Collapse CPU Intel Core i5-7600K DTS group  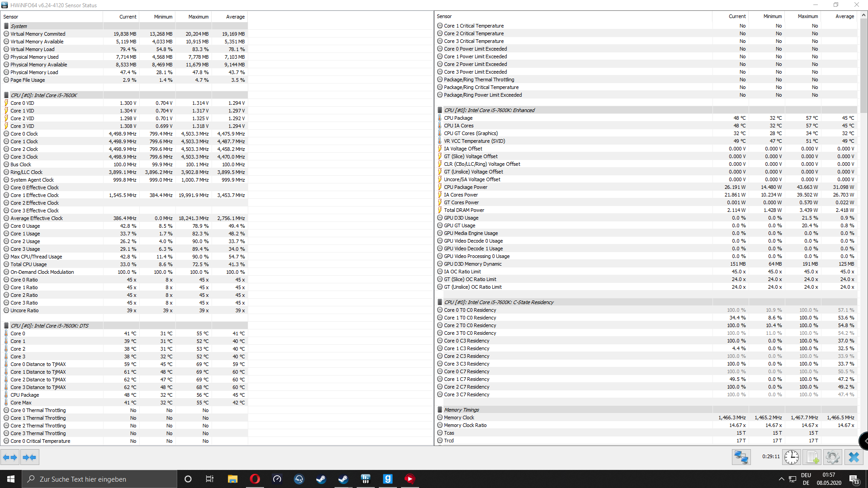(49, 326)
